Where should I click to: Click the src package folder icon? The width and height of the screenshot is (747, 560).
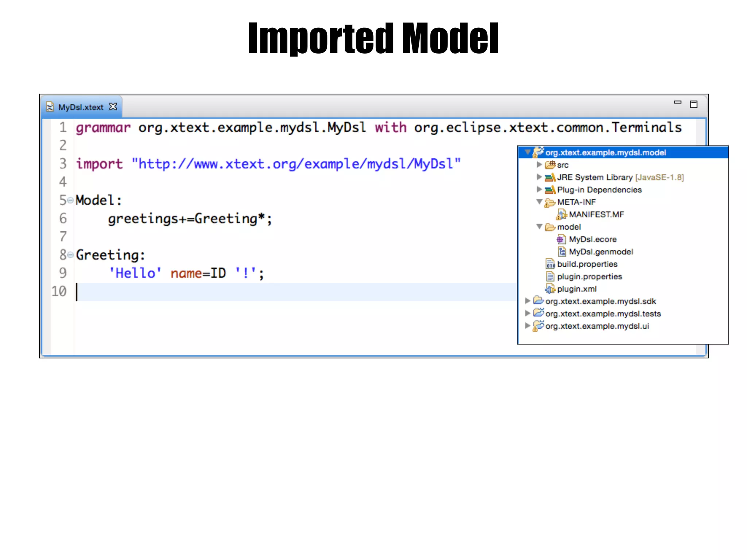[550, 165]
